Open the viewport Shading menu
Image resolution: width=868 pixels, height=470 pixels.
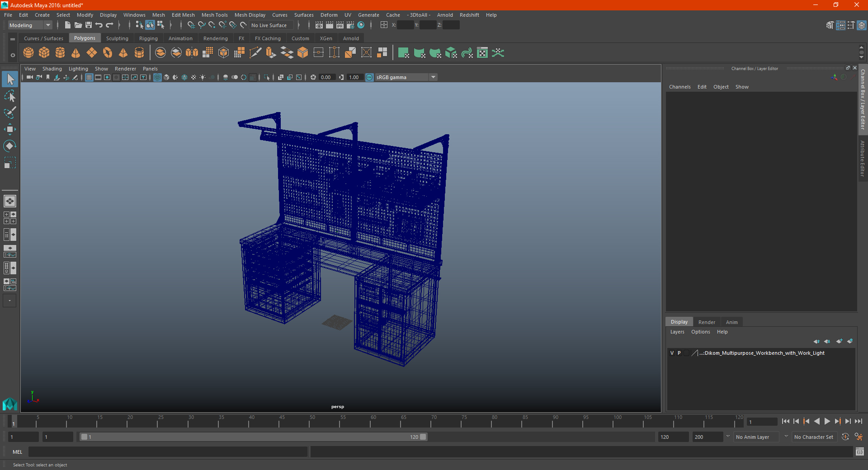point(52,69)
